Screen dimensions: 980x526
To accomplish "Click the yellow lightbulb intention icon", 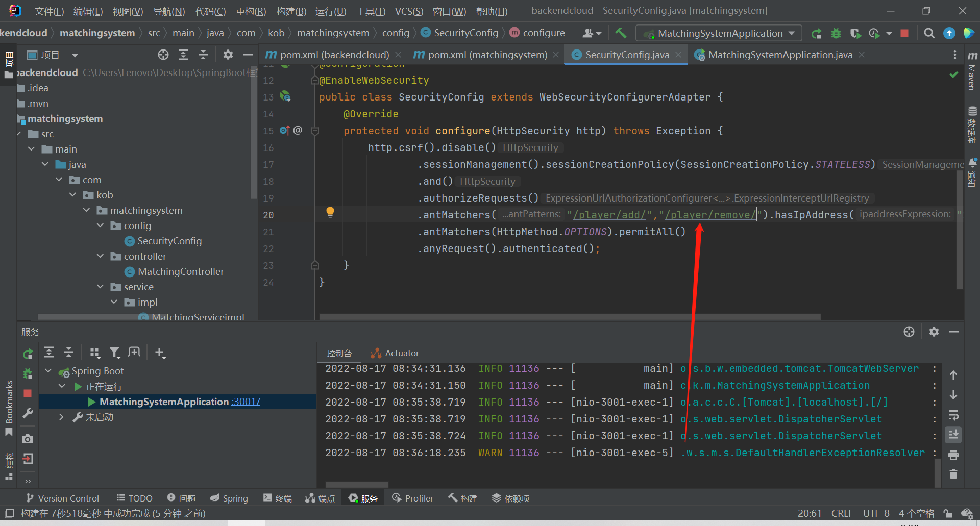I will [x=330, y=212].
